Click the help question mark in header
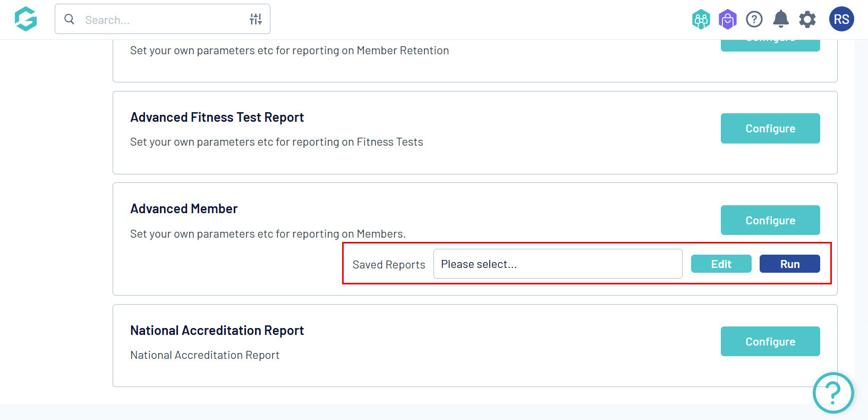The image size is (868, 420). 754,20
